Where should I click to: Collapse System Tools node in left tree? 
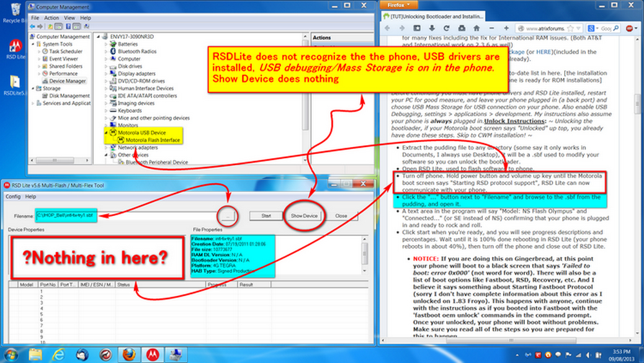[33, 44]
